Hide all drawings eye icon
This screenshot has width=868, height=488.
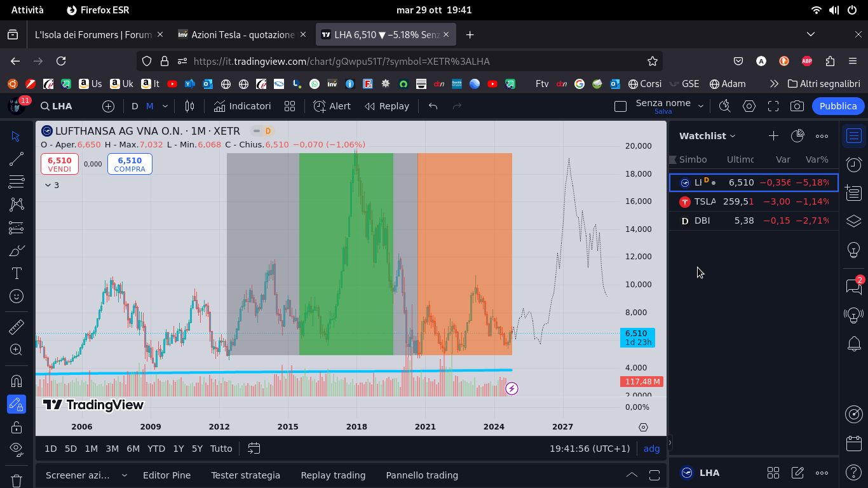tap(17, 449)
